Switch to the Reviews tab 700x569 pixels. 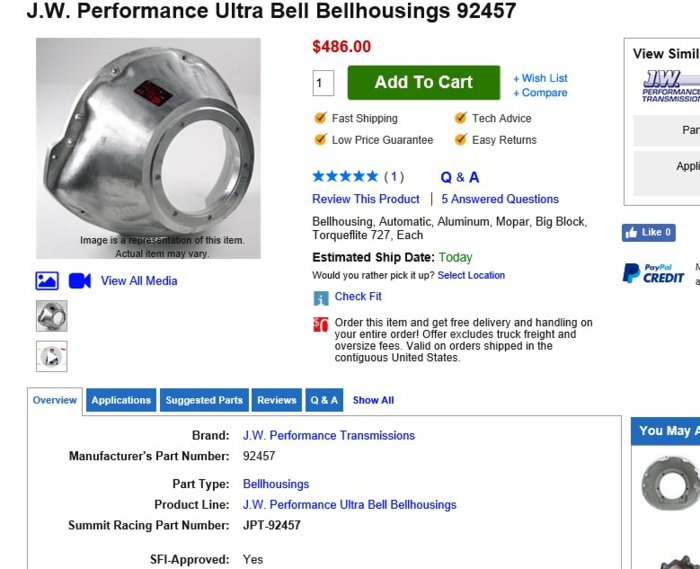point(276,400)
